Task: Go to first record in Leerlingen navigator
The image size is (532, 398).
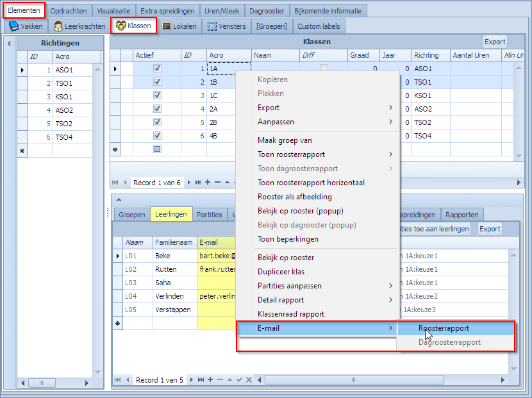Action: point(117,379)
